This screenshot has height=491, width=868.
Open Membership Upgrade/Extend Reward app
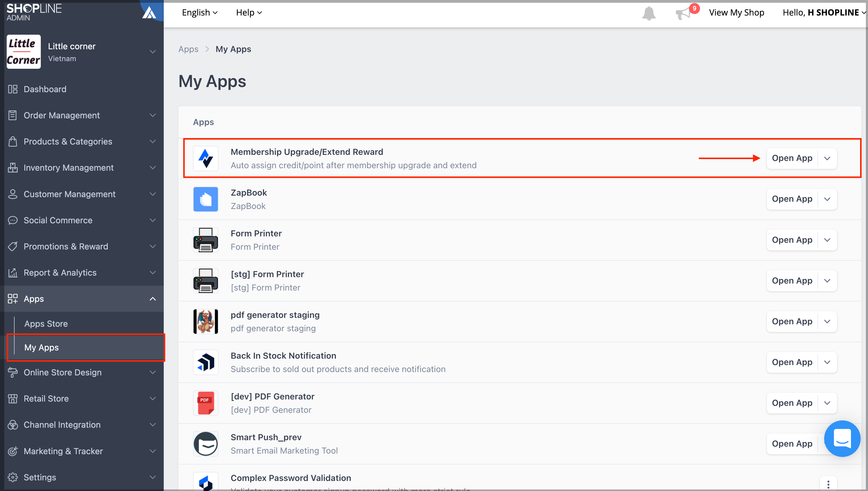coord(792,158)
